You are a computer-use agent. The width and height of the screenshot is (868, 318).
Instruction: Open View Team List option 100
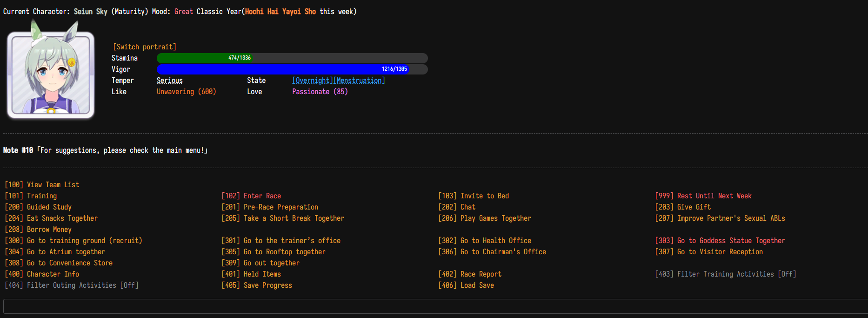42,185
